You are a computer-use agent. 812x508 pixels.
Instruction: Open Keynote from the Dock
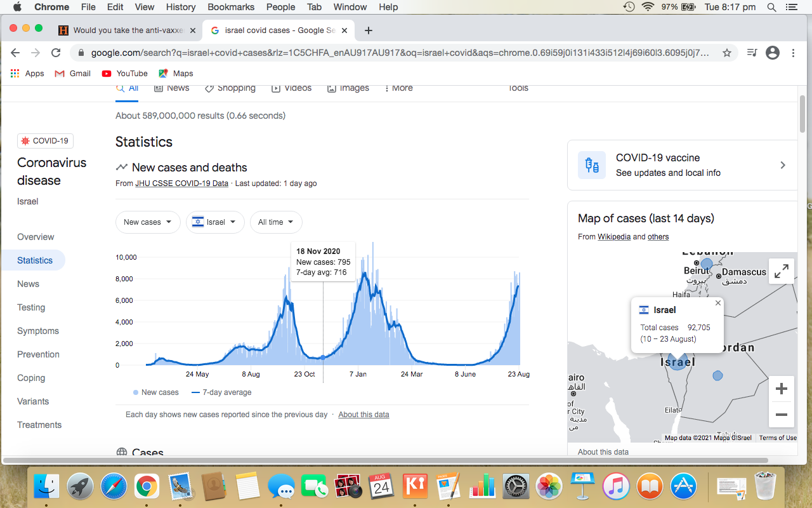[582, 487]
